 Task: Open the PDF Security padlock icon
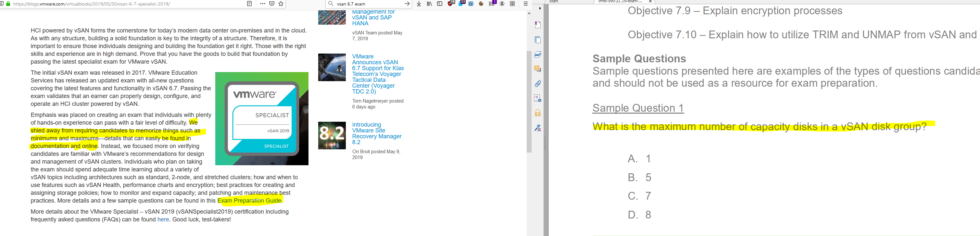tap(537, 113)
